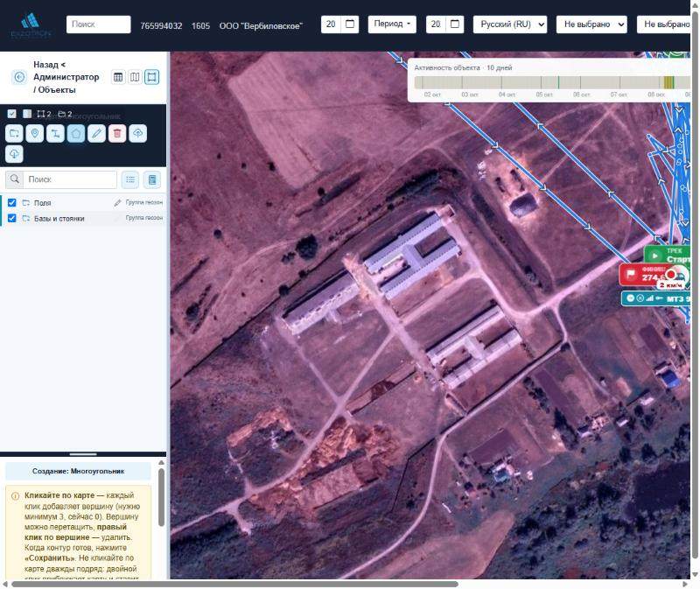Click the list view button beside search

[x=130, y=179]
